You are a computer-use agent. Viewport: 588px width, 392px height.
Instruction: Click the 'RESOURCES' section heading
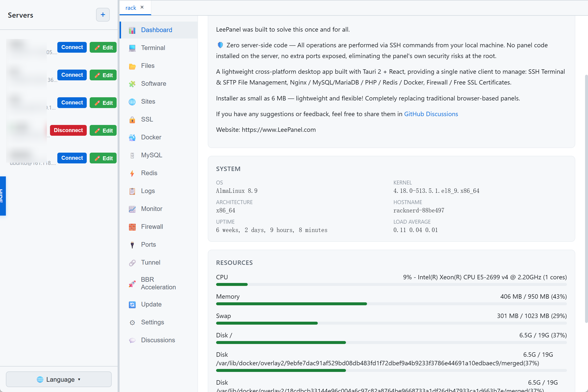click(234, 263)
